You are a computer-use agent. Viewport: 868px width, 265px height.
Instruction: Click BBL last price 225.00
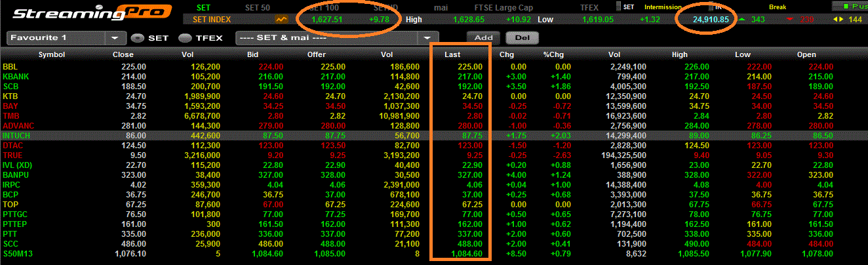[470, 67]
